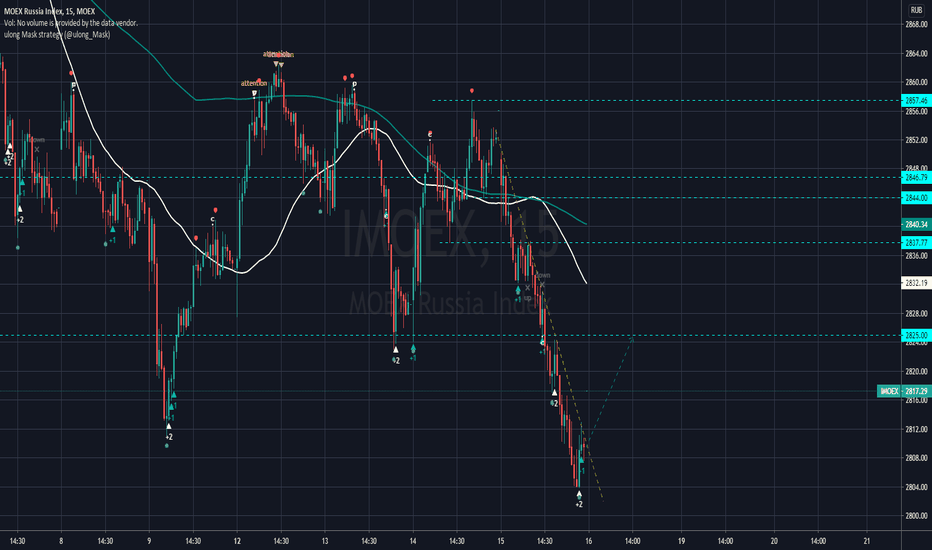Screen dimensions: 932x550
Task: Click date label 16 on the time axis
Action: (x=588, y=541)
